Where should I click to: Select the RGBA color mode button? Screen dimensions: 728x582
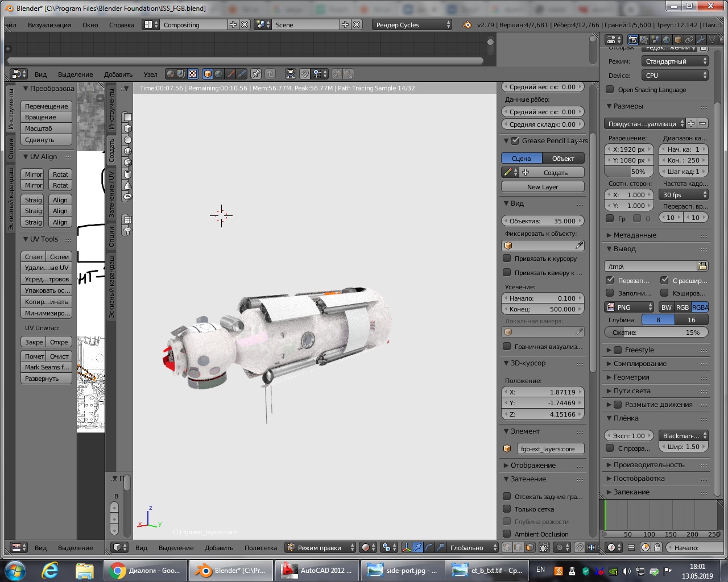(700, 307)
